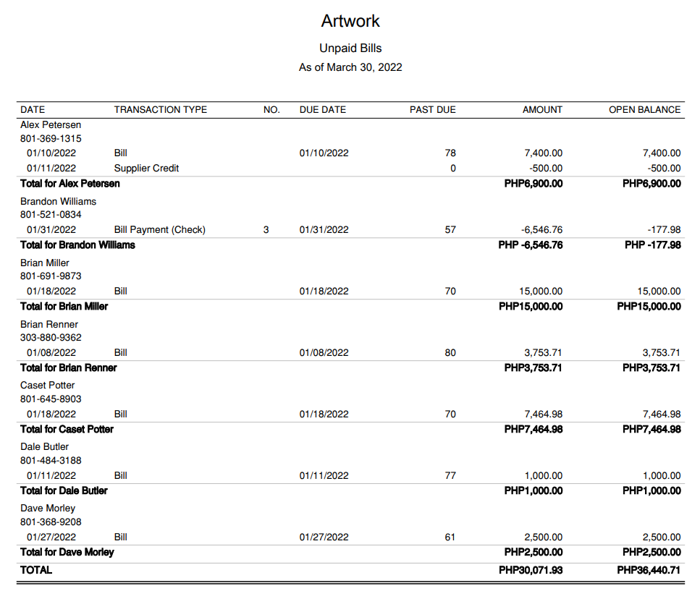Open the Bill Payment (Check) transaction
This screenshot has width=700, height=591.
pyautogui.click(x=159, y=230)
